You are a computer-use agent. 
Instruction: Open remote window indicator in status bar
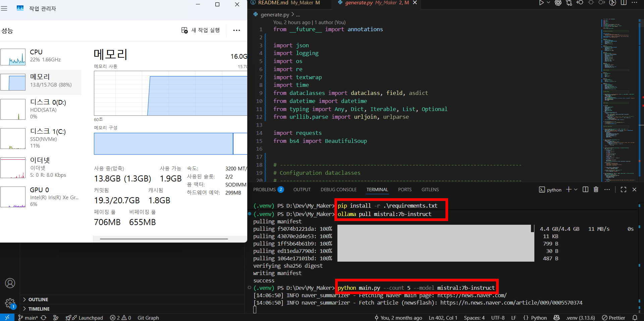[x=7, y=317]
